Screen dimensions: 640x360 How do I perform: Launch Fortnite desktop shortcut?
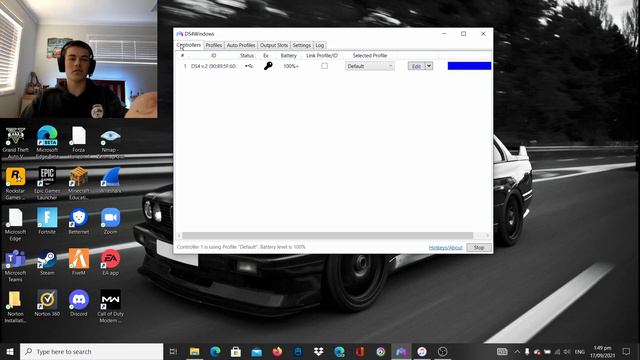47,221
